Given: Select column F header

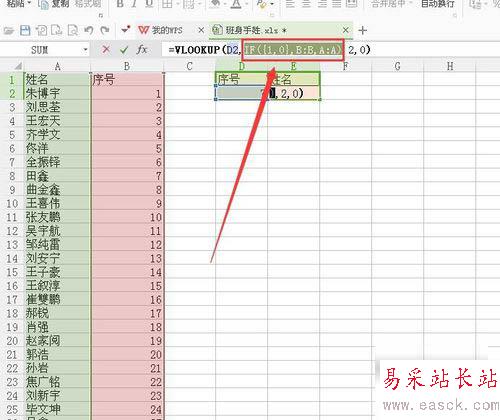Looking at the screenshot, I should point(345,66).
